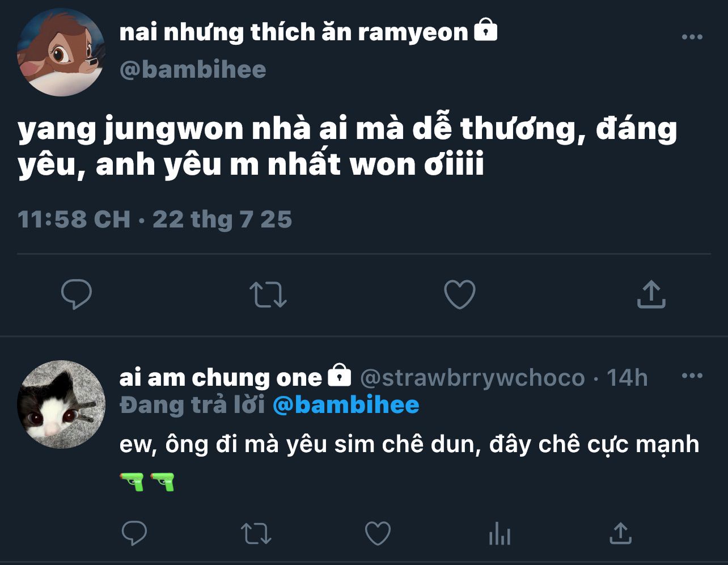This screenshot has height=565, width=728.
Task: Open profile name nai nhưng thích ăn ramyeon
Action: (x=294, y=32)
